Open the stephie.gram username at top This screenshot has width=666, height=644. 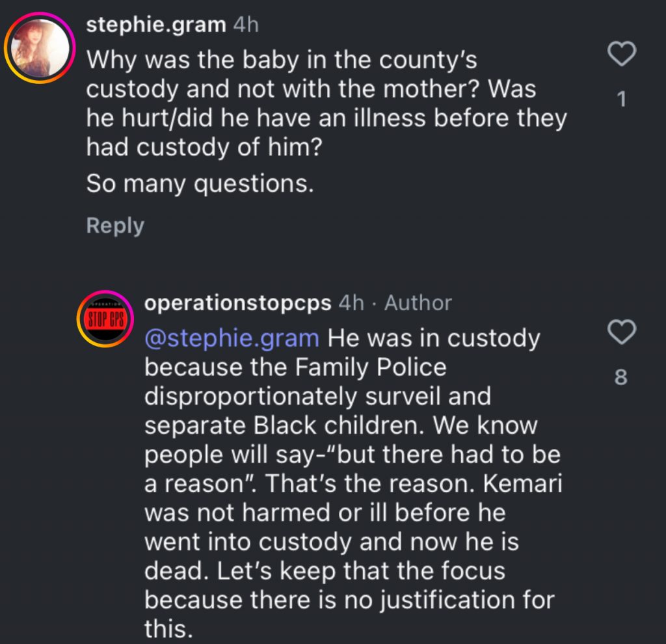[156, 25]
